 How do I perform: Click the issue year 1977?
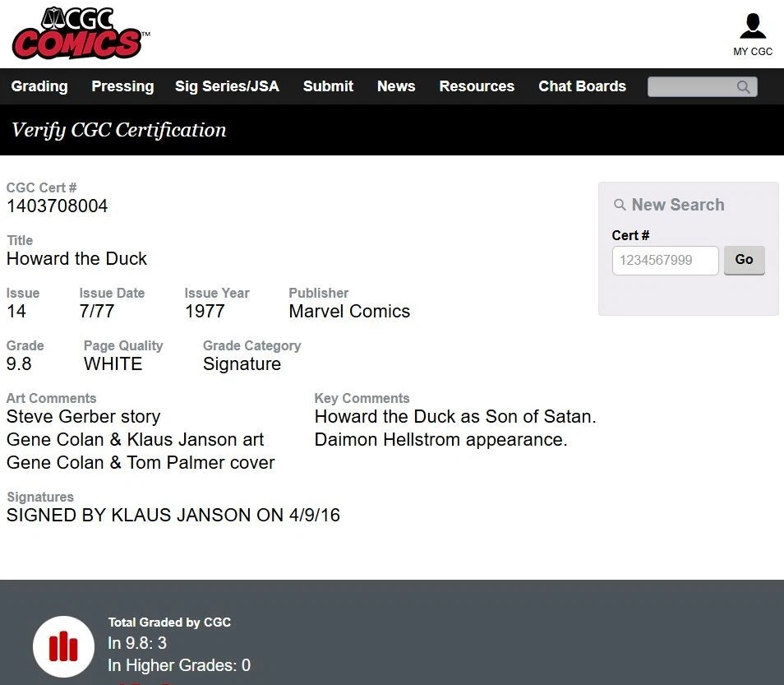coord(205,311)
